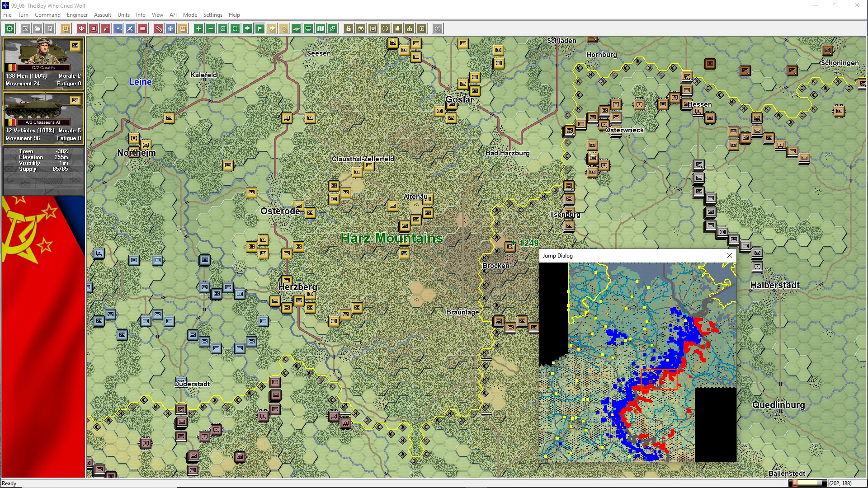This screenshot has width=868, height=488.
Task: Click the green monitor toolbar icon
Action: [308, 29]
